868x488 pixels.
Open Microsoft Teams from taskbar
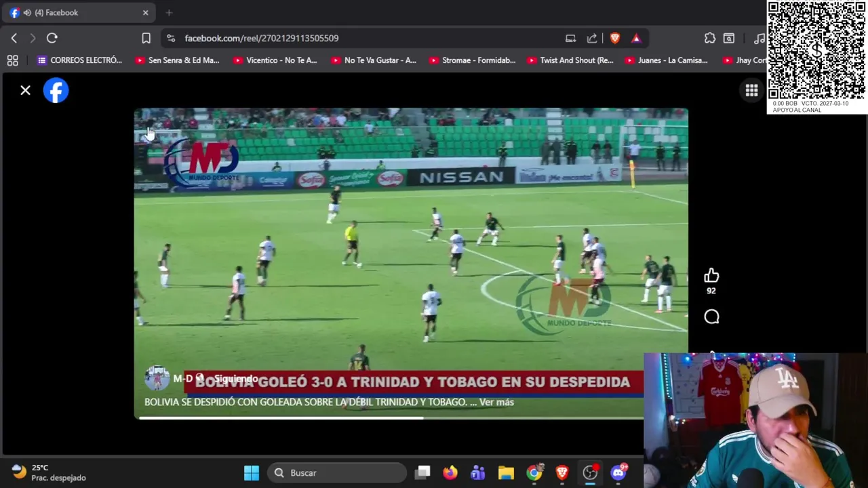point(478,472)
